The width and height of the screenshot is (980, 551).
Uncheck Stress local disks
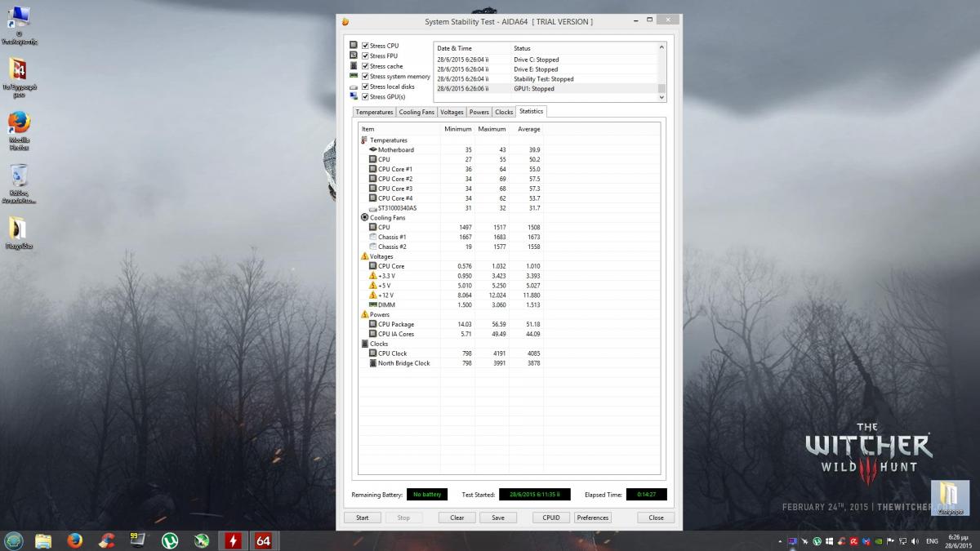click(x=365, y=87)
